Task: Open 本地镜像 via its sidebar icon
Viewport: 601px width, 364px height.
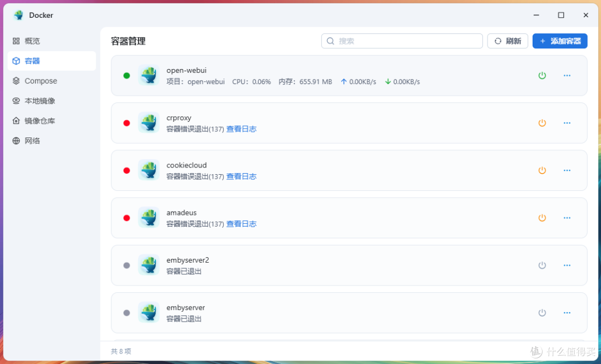Action: click(x=17, y=101)
